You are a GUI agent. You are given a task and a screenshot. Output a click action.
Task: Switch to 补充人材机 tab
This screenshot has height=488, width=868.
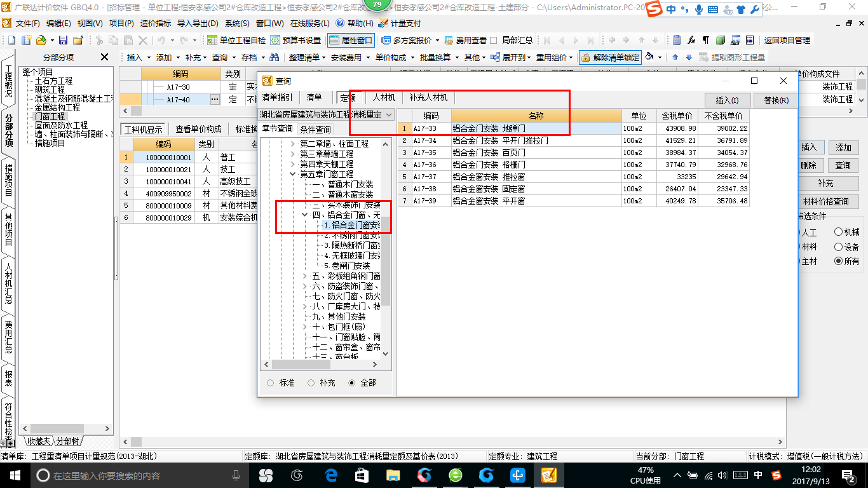[x=428, y=98]
